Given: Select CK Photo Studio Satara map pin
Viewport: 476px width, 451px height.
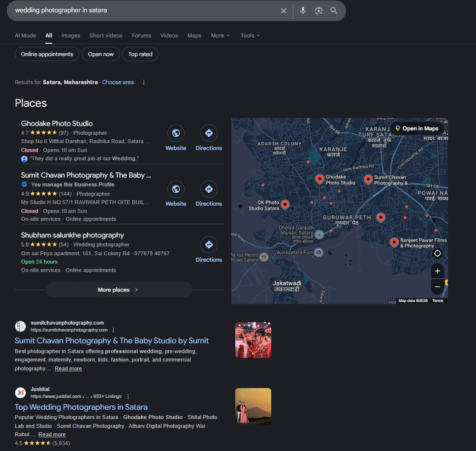Looking at the screenshot, I should pyautogui.click(x=285, y=205).
